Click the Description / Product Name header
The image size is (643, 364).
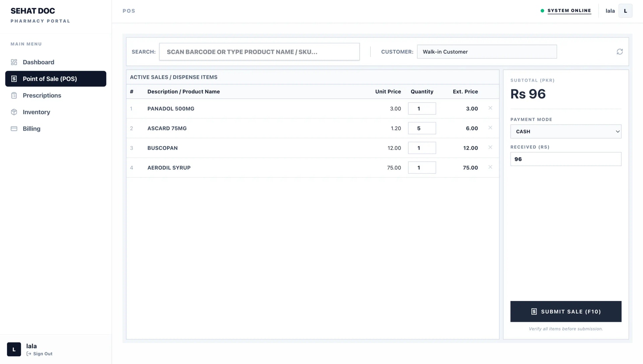tap(184, 92)
